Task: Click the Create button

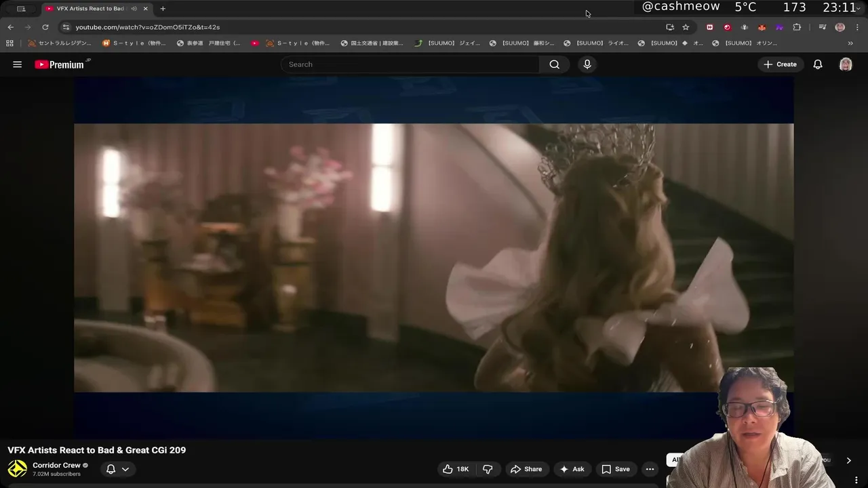Action: pos(781,64)
